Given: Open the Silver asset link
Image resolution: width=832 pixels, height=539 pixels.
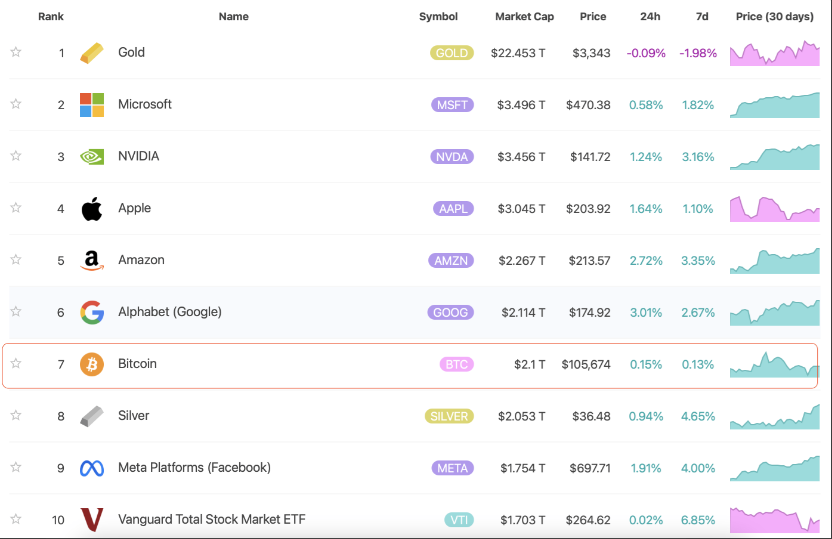Looking at the screenshot, I should point(133,415).
